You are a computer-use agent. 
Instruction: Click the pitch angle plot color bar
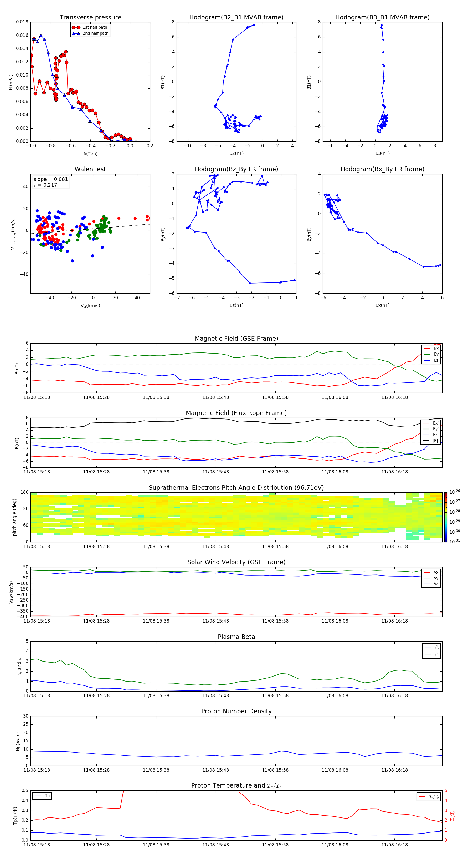click(x=445, y=517)
